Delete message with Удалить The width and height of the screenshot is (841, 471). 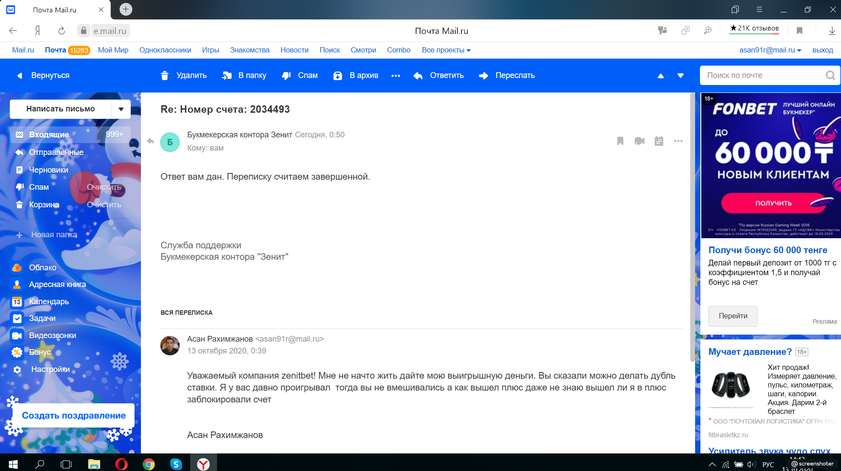coord(183,76)
